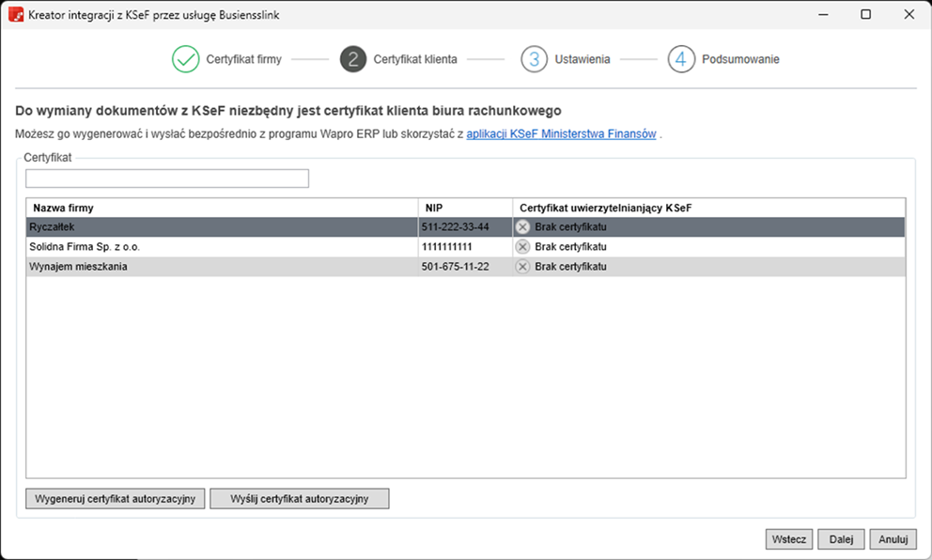The image size is (932, 560).
Task: Select the Solidna Firma Sp. z o.o. row
Action: tap(222, 247)
